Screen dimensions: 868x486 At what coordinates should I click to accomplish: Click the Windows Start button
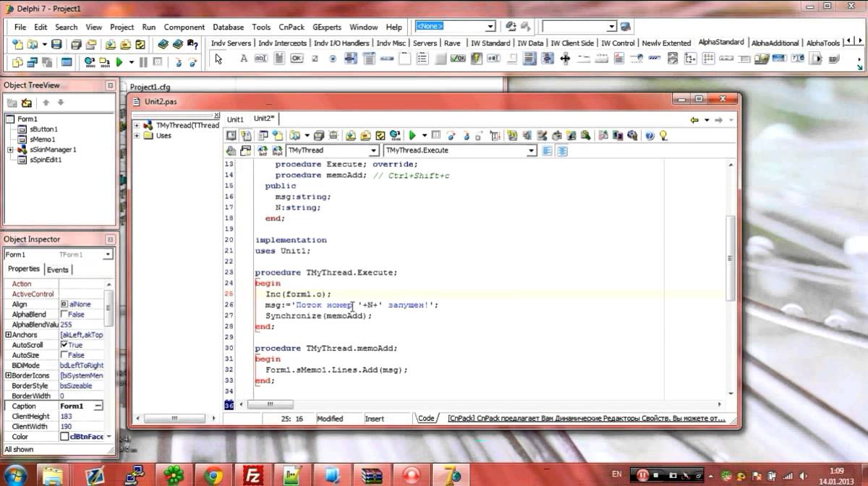coord(16,475)
